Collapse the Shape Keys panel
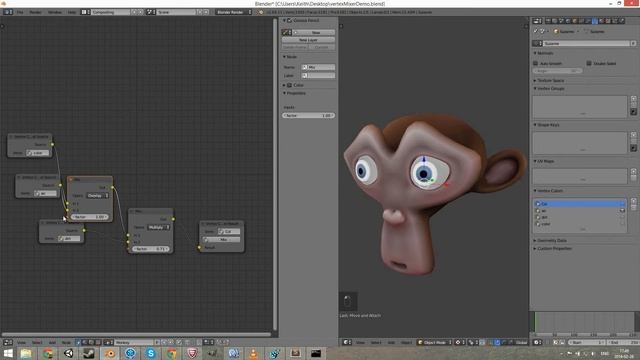 click(535, 125)
